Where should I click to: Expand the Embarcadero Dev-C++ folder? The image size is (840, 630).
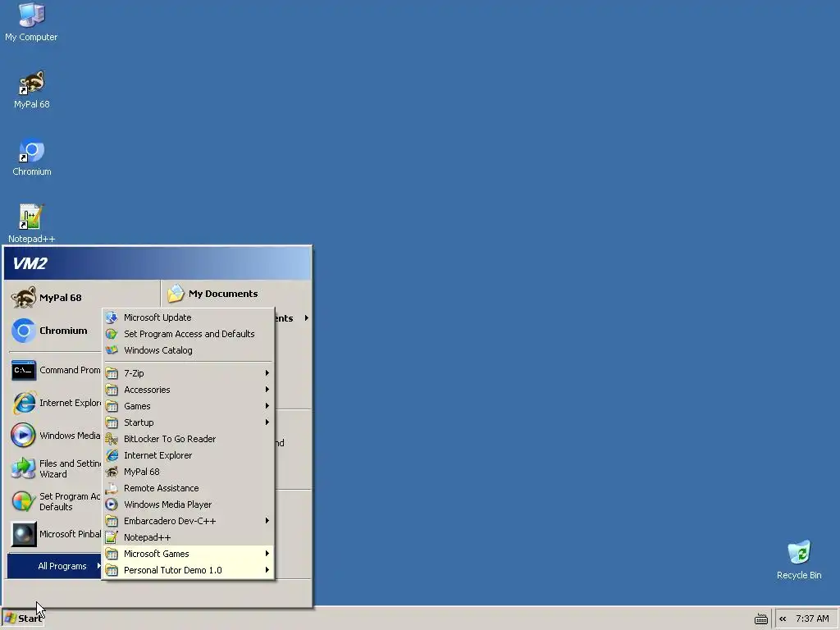coord(188,521)
